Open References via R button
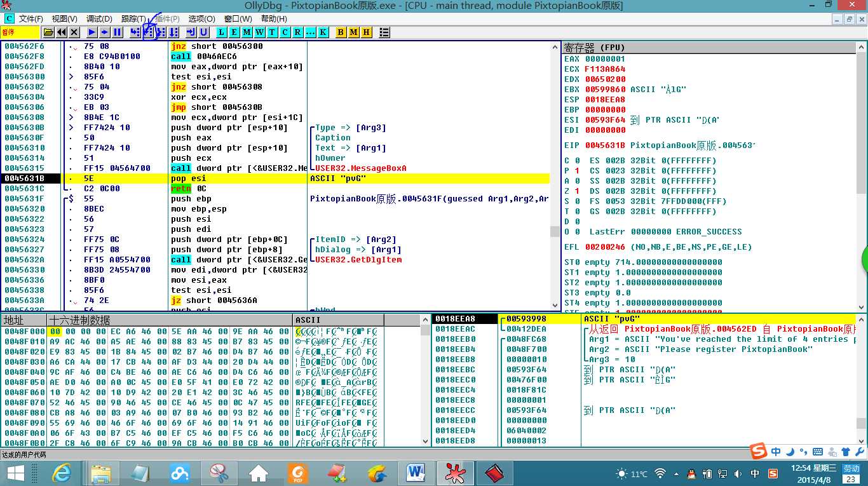This screenshot has height=486, width=868. point(297,32)
